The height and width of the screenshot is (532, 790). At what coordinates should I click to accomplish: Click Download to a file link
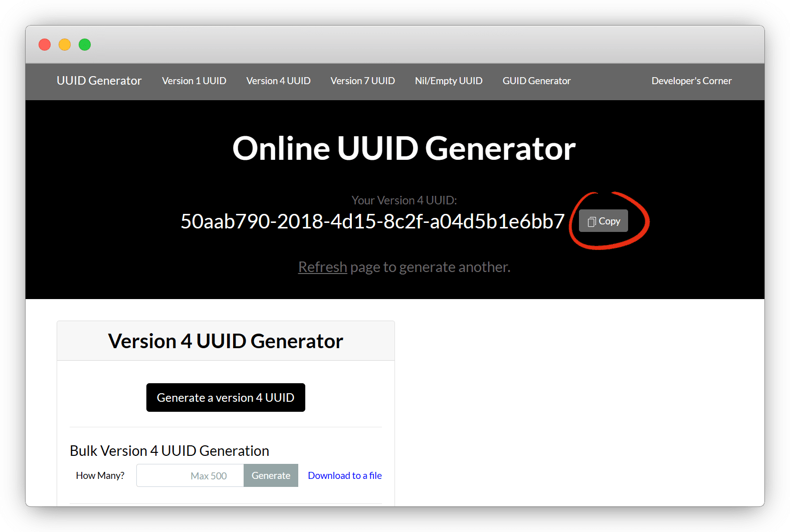pyautogui.click(x=344, y=475)
